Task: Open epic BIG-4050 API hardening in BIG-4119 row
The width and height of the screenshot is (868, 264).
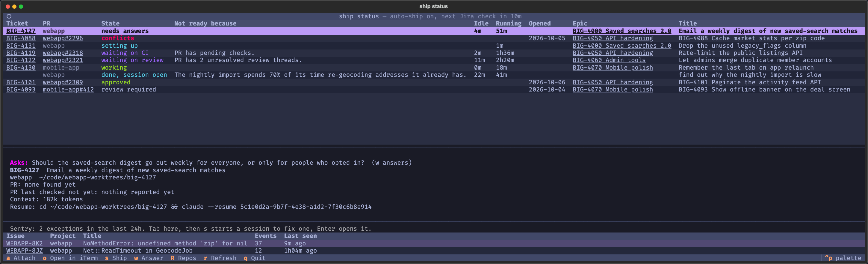Action: click(x=613, y=53)
